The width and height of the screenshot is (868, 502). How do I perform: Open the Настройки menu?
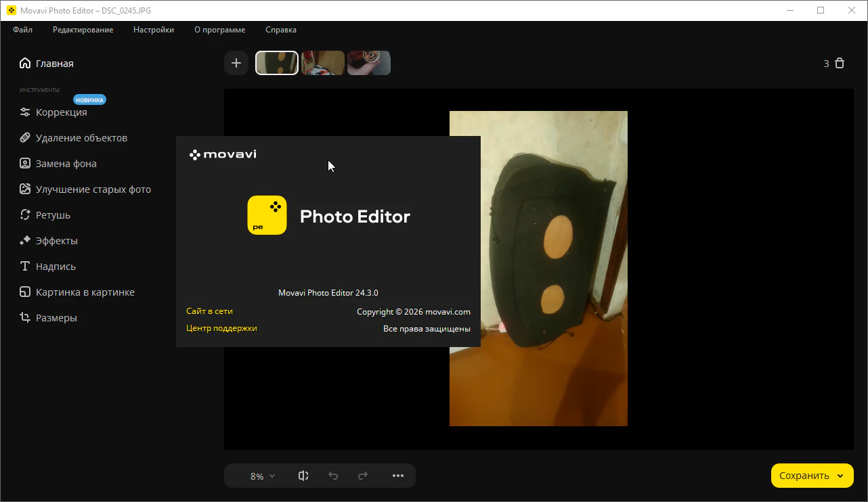tap(154, 30)
